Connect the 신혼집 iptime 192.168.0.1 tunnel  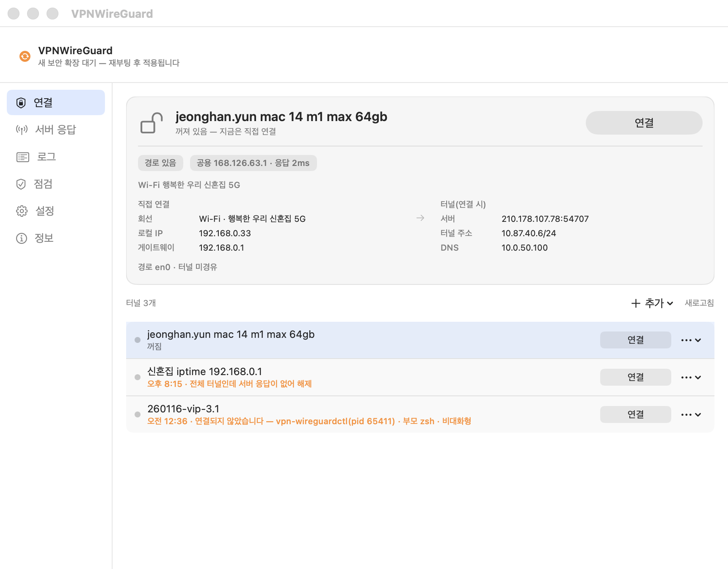pyautogui.click(x=635, y=377)
